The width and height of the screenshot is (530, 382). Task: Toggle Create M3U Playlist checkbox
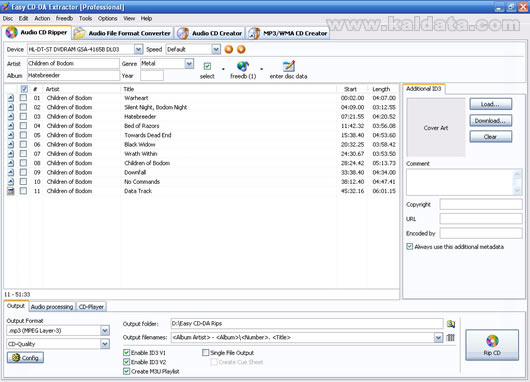pos(126,372)
